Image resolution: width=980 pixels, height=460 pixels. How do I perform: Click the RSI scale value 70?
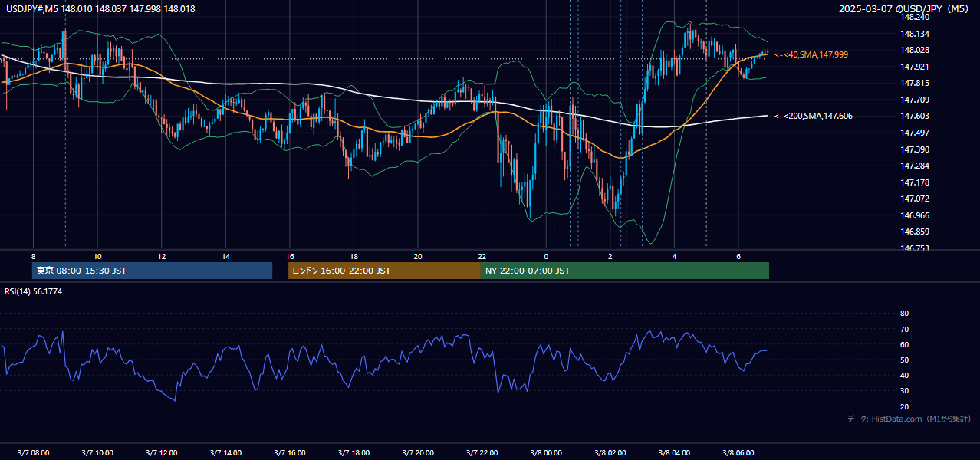(904, 329)
